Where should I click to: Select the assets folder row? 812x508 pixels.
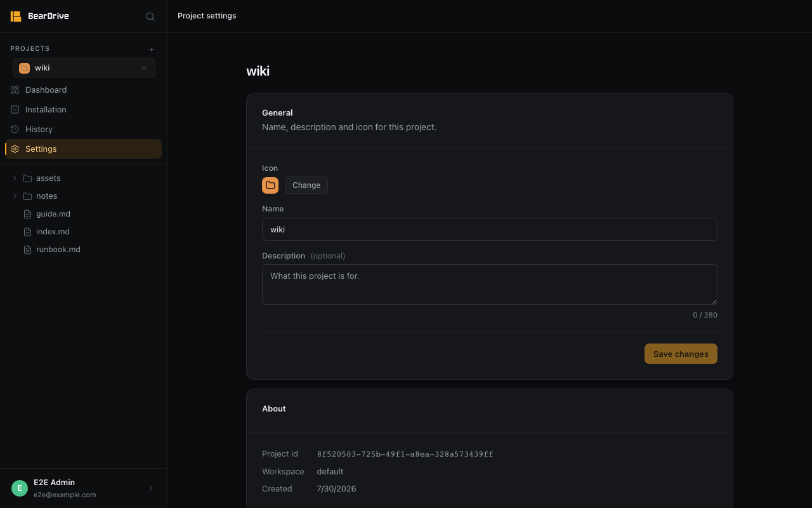pos(83,178)
